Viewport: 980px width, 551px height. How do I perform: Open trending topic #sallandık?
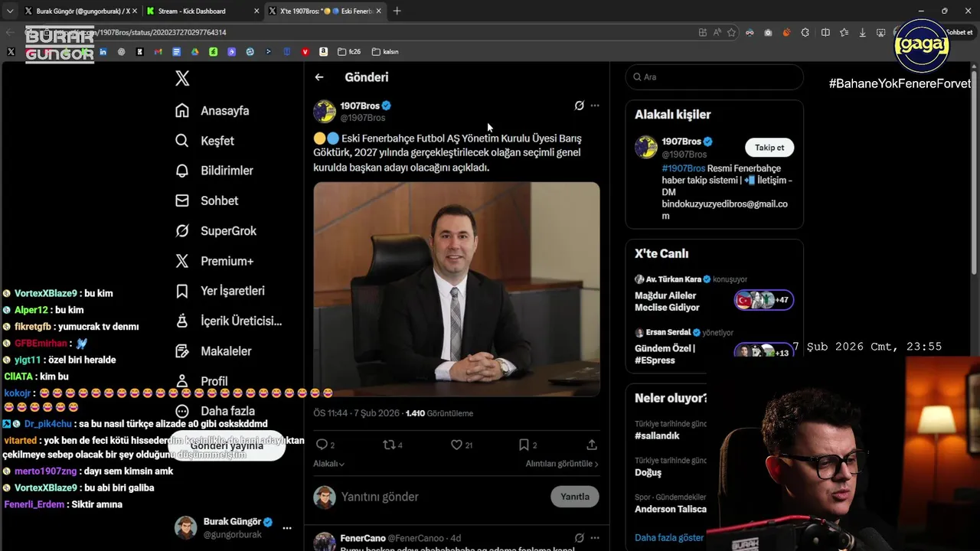[657, 435]
